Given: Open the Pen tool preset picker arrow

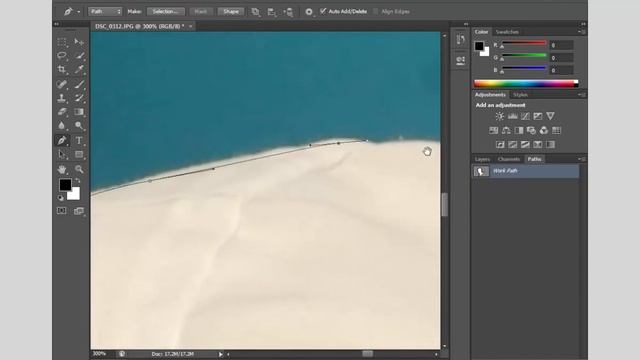Looking at the screenshot, I should click(78, 12).
